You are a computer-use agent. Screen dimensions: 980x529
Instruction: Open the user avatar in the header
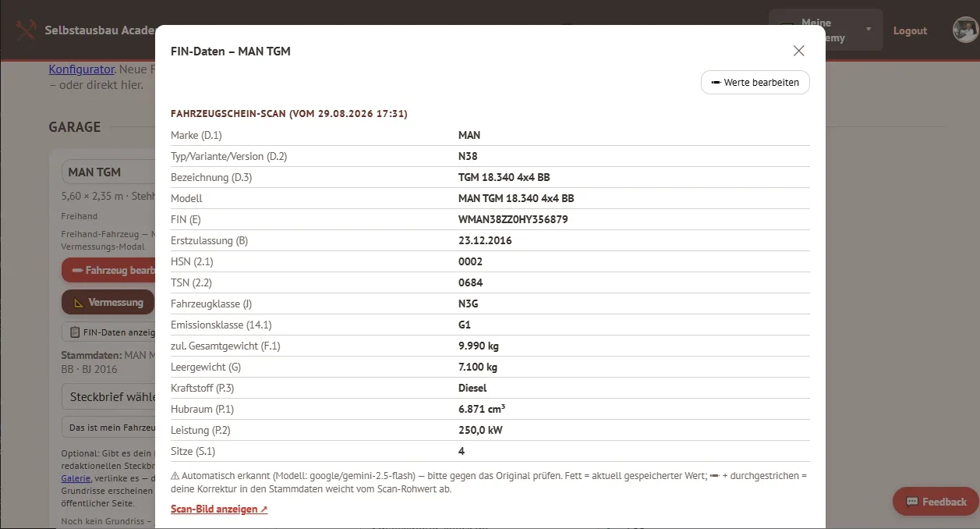click(x=965, y=30)
